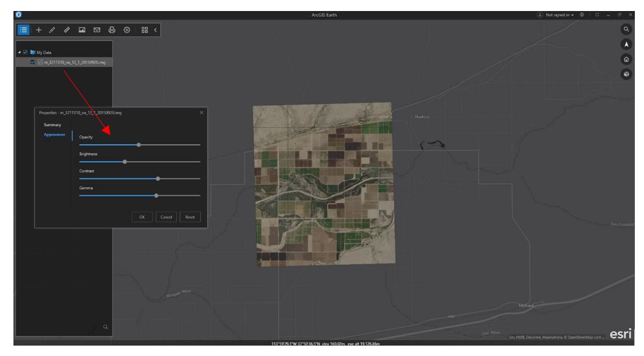Toggle the m_3211310 img layer checkbox
This screenshot has height=356, width=644.
[x=32, y=62]
